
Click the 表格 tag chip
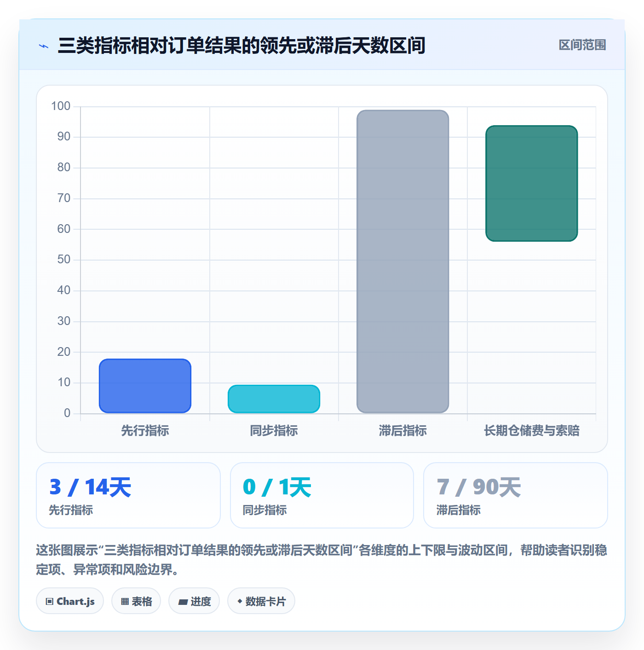coord(136,601)
